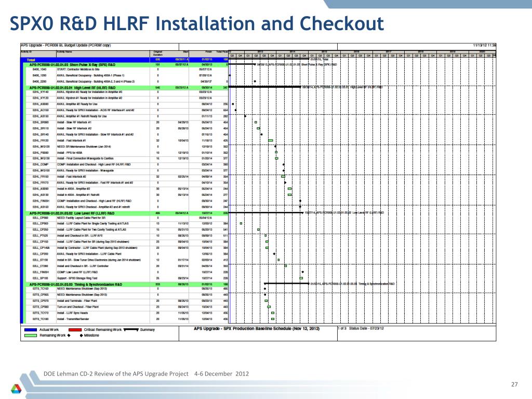Viewport: 532px width, 399px height.
Task: Click the blue Actual Work legend swatch
Action: point(31,330)
